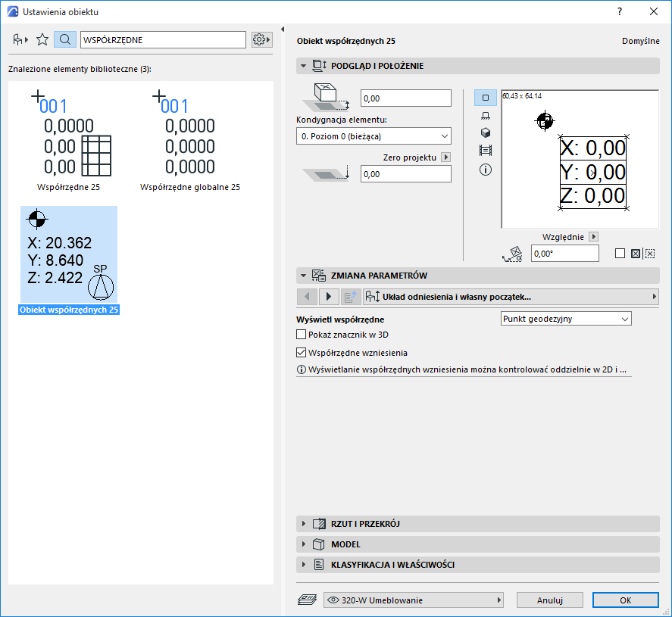The image size is (672, 617).
Task: Collapse the left library panel arrow
Action: pyautogui.click(x=283, y=29)
